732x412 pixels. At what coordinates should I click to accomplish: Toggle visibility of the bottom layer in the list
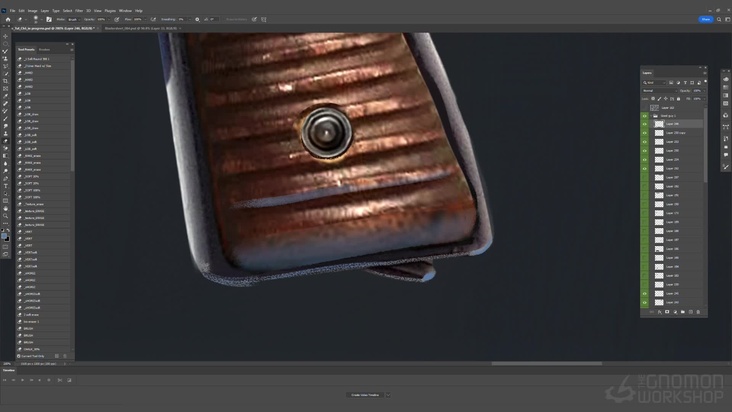[645, 302]
